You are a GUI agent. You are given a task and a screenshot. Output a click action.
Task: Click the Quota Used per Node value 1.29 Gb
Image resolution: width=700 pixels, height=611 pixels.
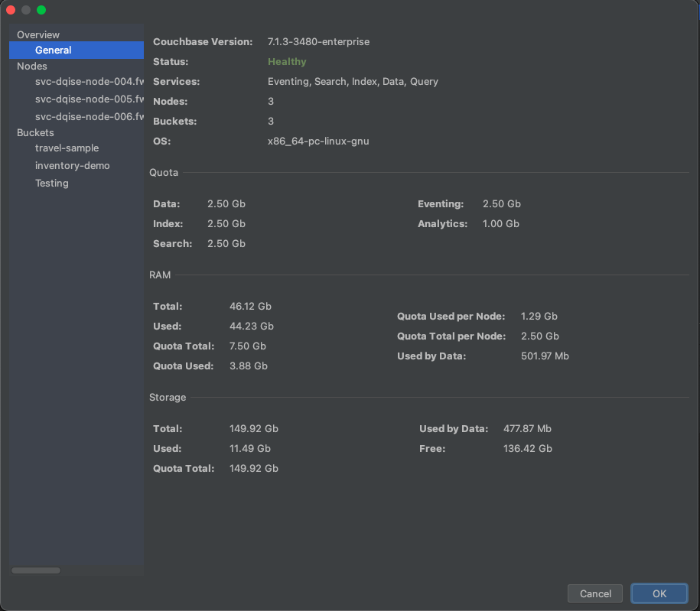pos(539,316)
